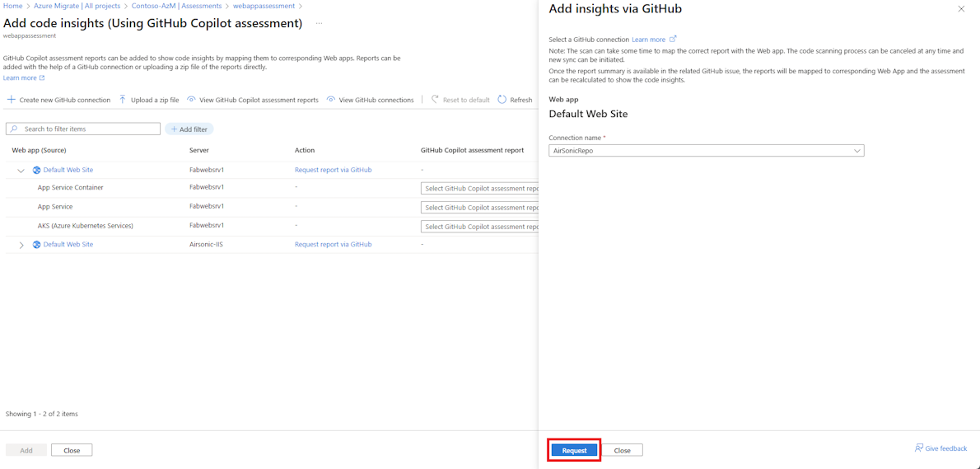Click the Refresh icon in toolbar
The image size is (980, 469).
click(x=502, y=100)
